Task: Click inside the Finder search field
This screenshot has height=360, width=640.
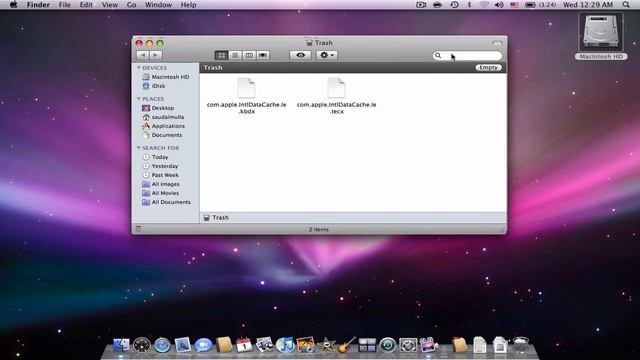Action: [467, 56]
